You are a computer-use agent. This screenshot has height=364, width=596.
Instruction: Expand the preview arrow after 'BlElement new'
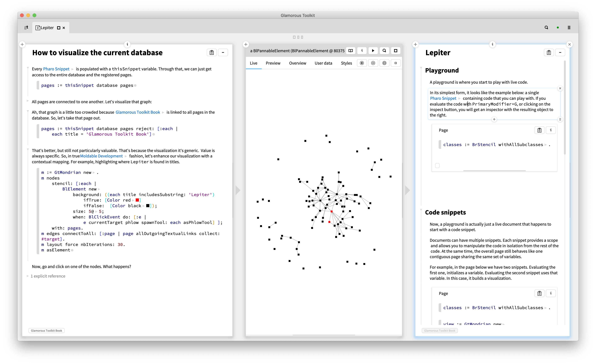pos(99,189)
